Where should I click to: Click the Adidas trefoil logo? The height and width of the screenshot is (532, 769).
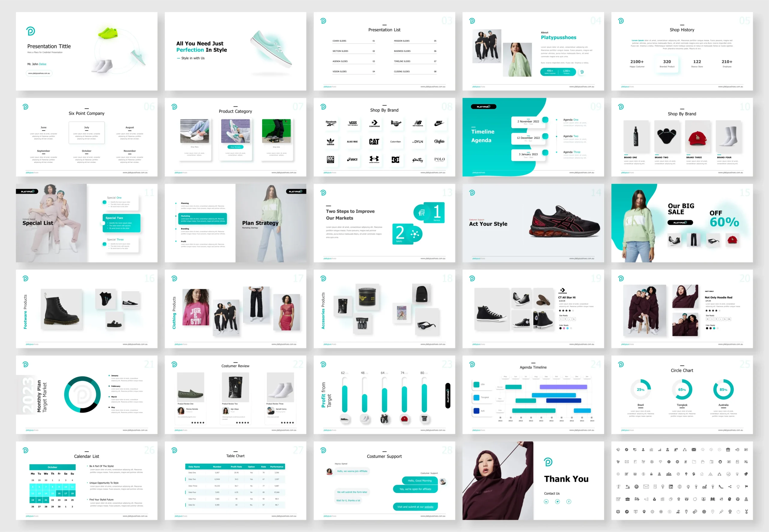(330, 142)
